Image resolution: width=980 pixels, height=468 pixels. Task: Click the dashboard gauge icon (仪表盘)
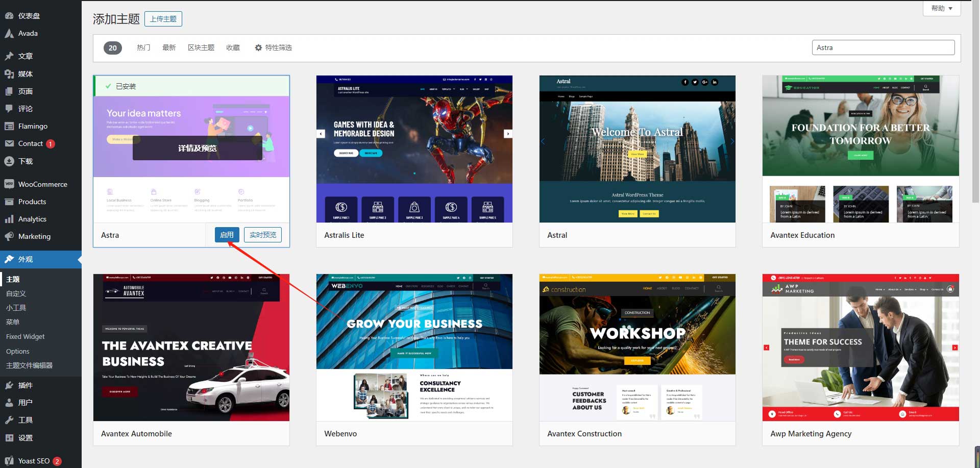[9, 16]
